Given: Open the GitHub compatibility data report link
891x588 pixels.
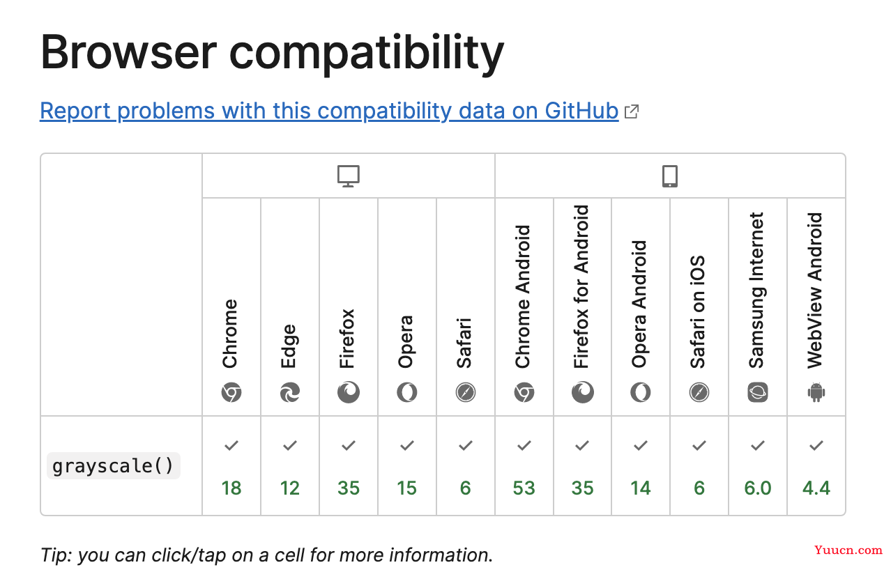Looking at the screenshot, I should [x=329, y=111].
